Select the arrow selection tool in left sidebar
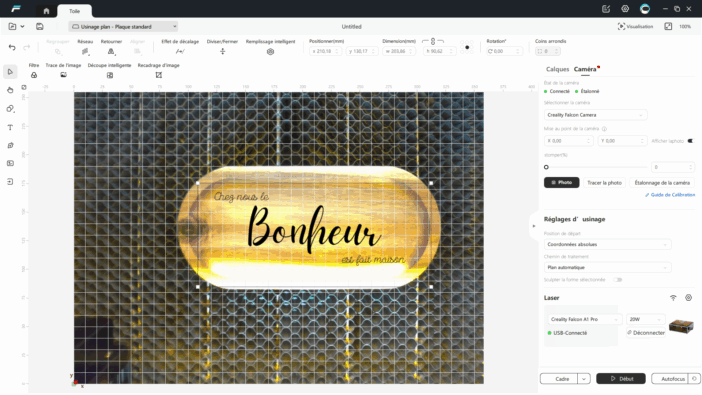The height and width of the screenshot is (395, 702). 10,72
